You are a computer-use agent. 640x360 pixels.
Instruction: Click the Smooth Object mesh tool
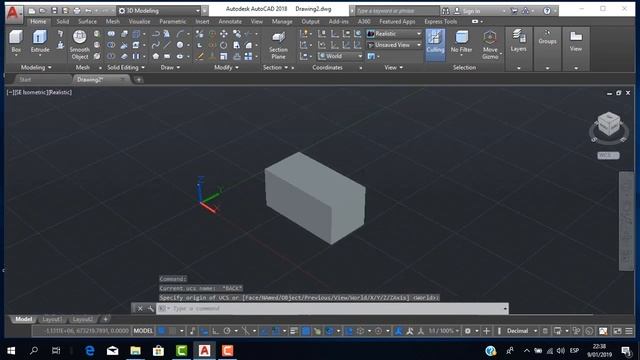pos(80,45)
